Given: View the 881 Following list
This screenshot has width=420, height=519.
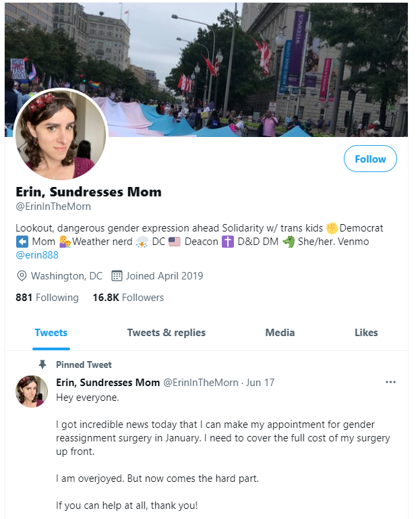Looking at the screenshot, I should click(47, 298).
